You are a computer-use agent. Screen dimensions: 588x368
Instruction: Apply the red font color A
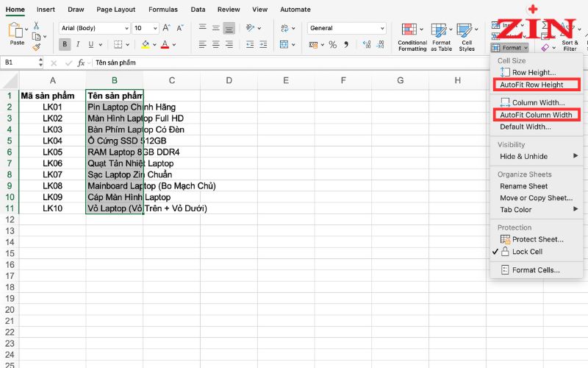(x=165, y=45)
